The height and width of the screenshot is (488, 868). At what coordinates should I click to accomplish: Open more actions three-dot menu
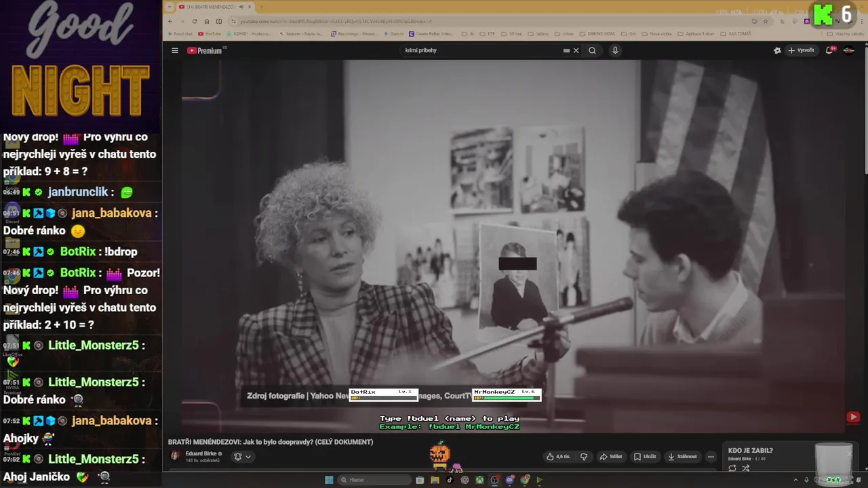(x=711, y=456)
